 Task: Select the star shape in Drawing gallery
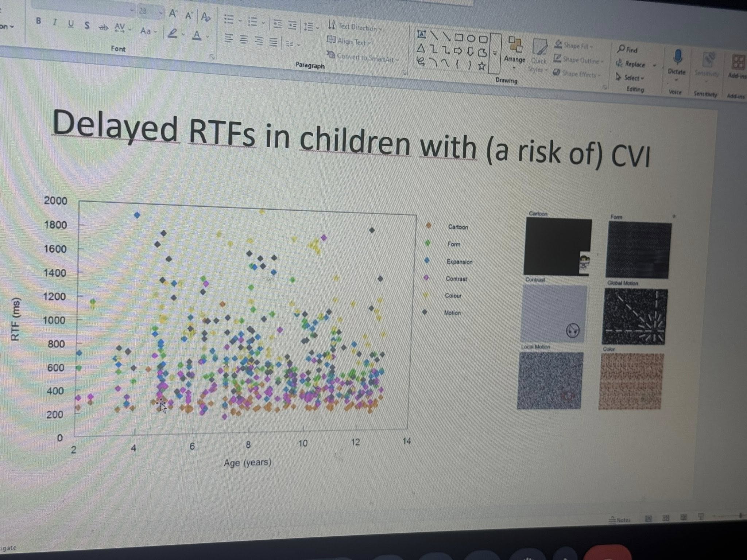pyautogui.click(x=482, y=66)
